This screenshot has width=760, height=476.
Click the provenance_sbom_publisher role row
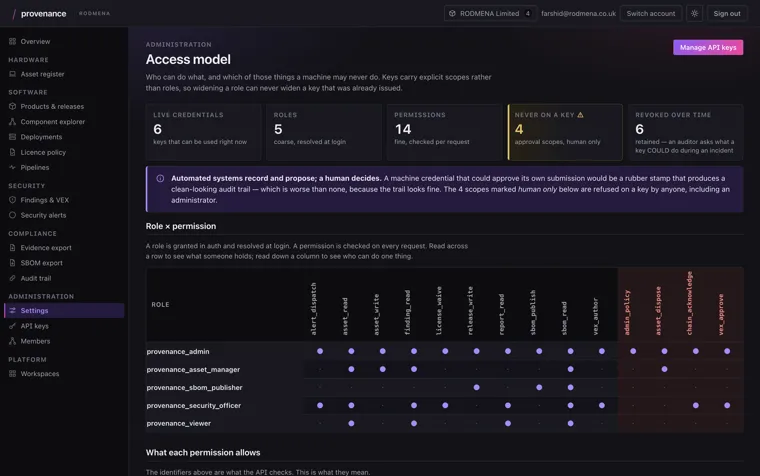[444, 387]
